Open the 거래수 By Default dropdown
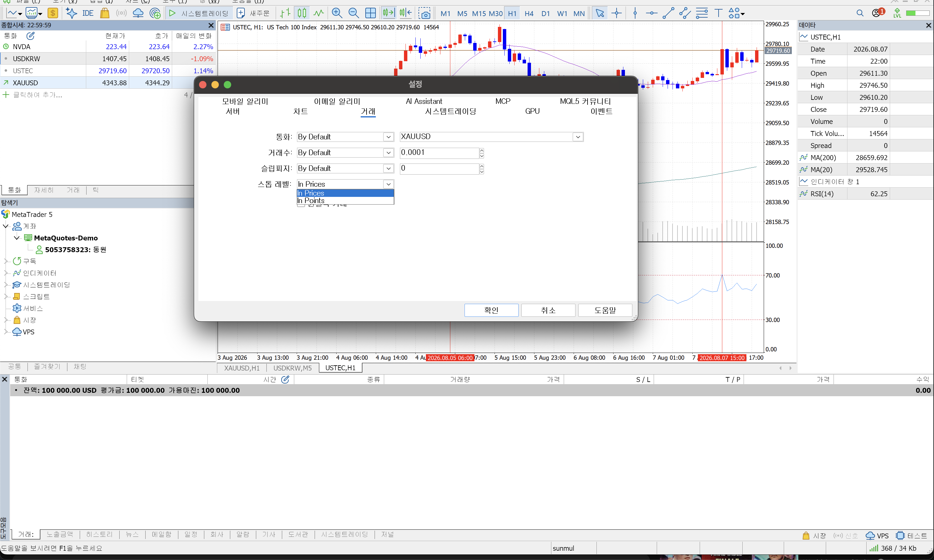Viewport: 934px width, 560px height. click(345, 152)
